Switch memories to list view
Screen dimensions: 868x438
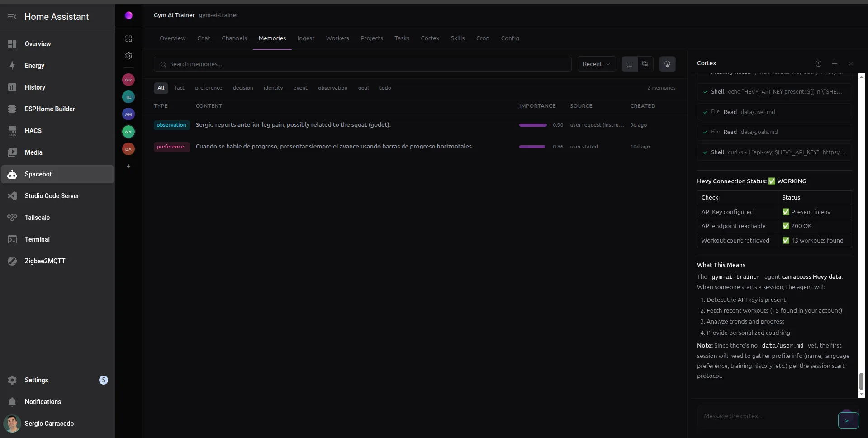630,64
